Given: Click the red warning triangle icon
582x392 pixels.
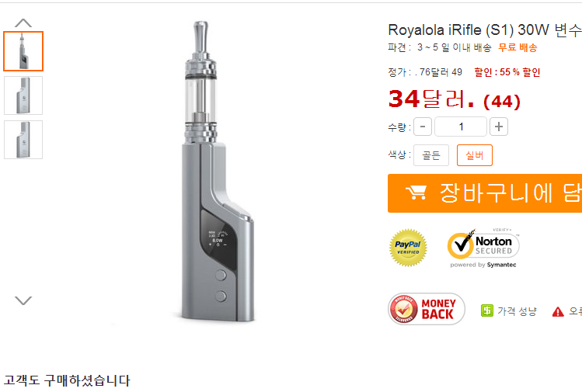Looking at the screenshot, I should (x=558, y=311).
